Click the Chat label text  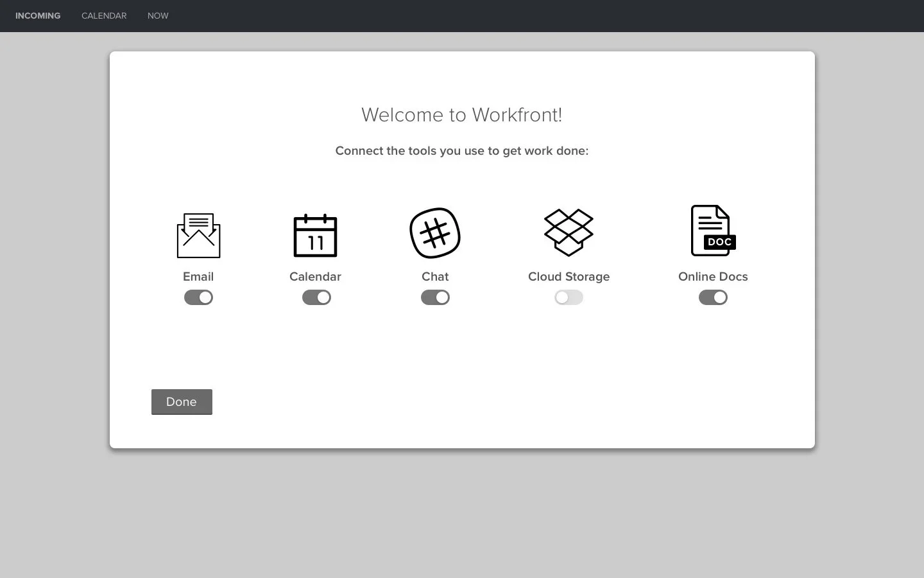[x=435, y=277]
